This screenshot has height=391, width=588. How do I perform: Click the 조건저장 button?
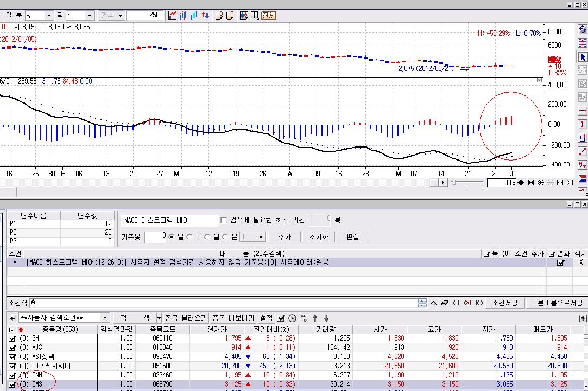(x=505, y=303)
